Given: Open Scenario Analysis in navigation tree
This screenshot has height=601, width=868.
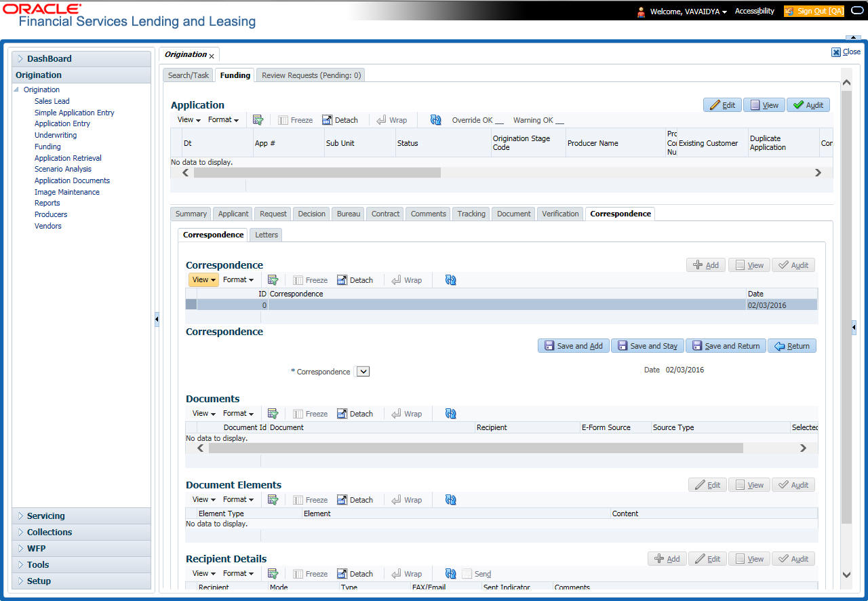Looking at the screenshot, I should (63, 169).
